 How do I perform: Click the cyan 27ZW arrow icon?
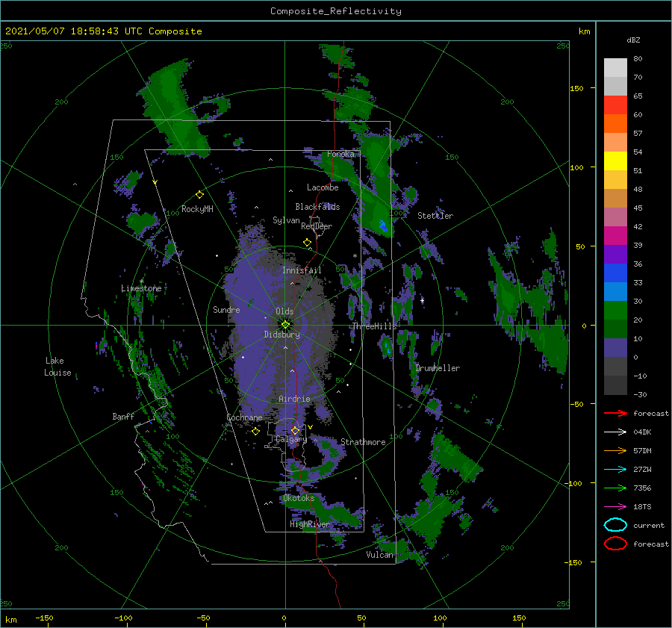(615, 470)
